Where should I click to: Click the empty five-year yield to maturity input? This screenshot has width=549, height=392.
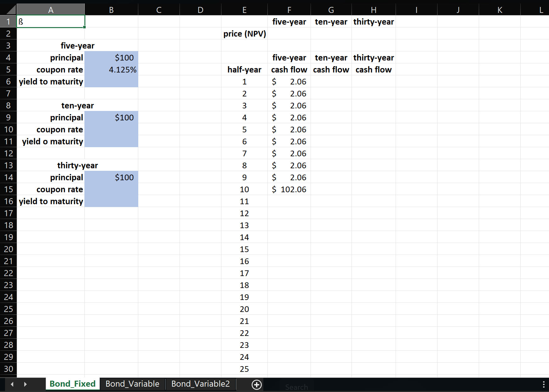pos(111,82)
